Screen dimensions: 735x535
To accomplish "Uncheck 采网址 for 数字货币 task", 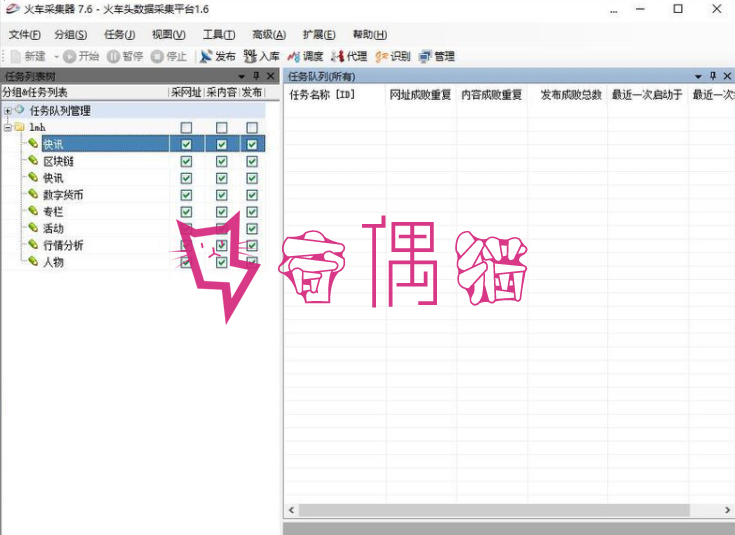I will coord(186,195).
